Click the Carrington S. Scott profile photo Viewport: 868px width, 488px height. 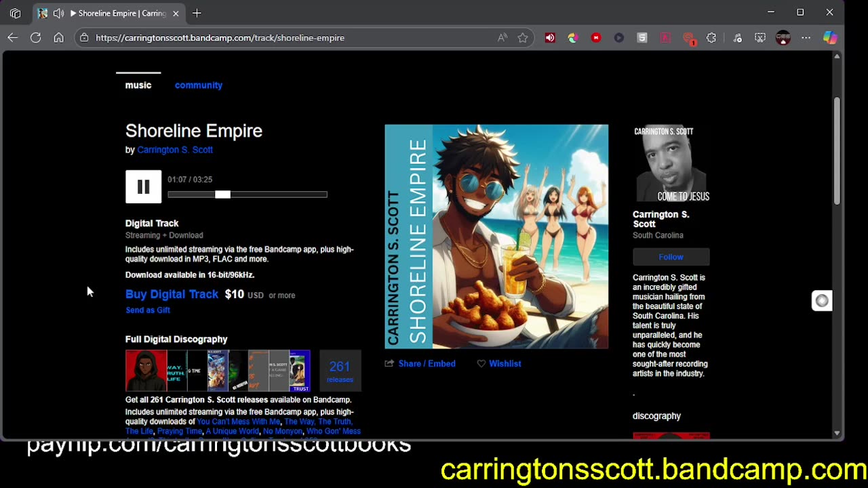671,163
